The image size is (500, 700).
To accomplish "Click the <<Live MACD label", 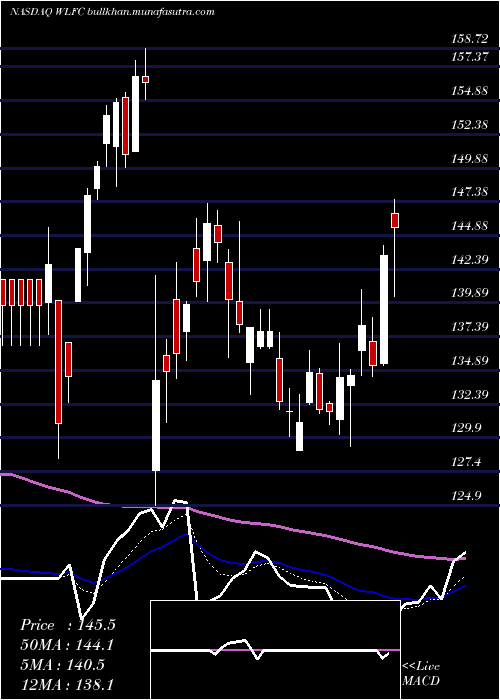I will [x=421, y=673].
